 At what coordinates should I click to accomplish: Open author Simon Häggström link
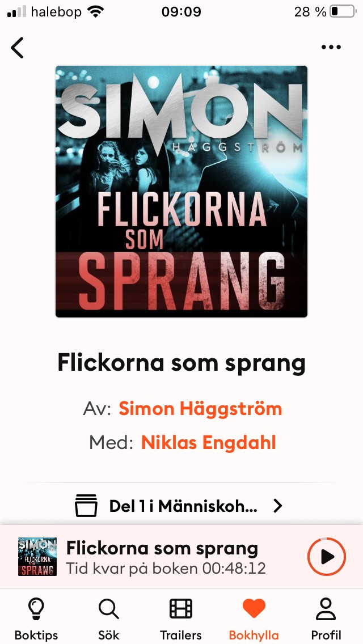(x=200, y=409)
